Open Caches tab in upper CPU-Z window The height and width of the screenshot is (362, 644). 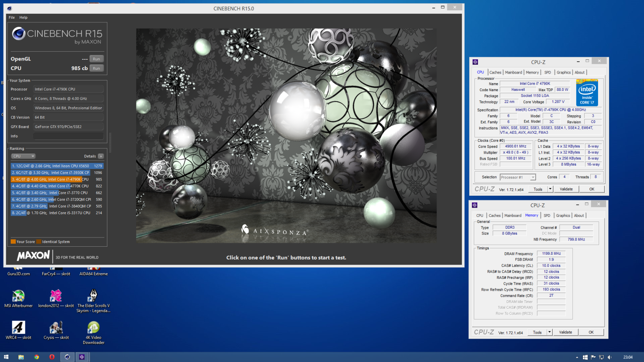click(x=495, y=72)
